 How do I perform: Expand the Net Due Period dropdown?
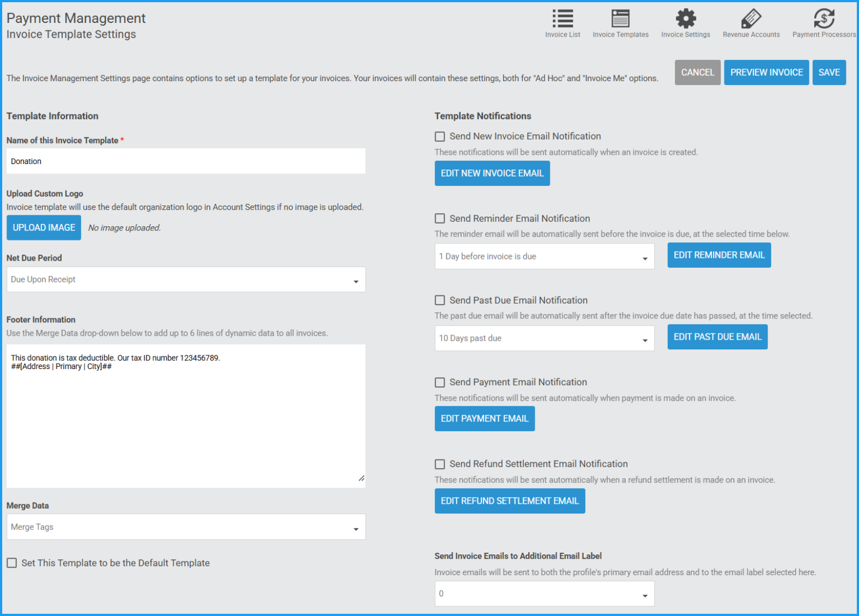coord(186,280)
